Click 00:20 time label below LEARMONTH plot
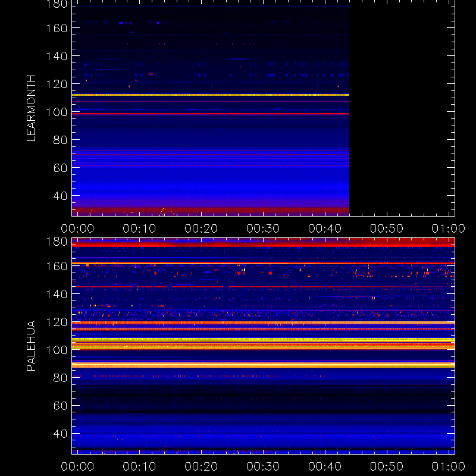Screen dimensions: 476x476 (x=201, y=228)
